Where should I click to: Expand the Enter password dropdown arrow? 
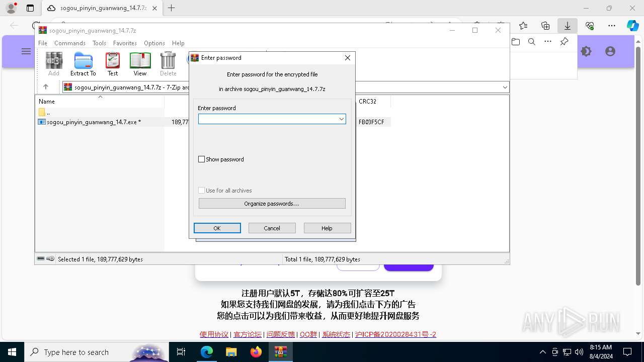(x=341, y=119)
